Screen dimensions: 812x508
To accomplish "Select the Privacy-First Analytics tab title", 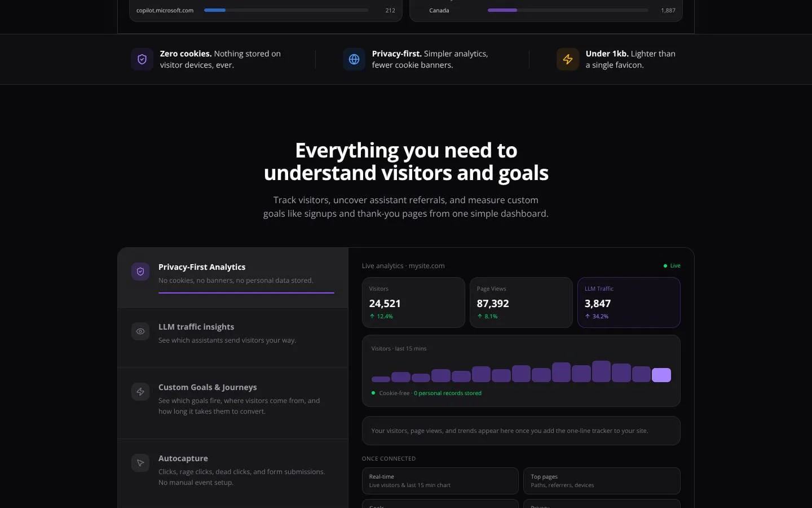I will (202, 267).
